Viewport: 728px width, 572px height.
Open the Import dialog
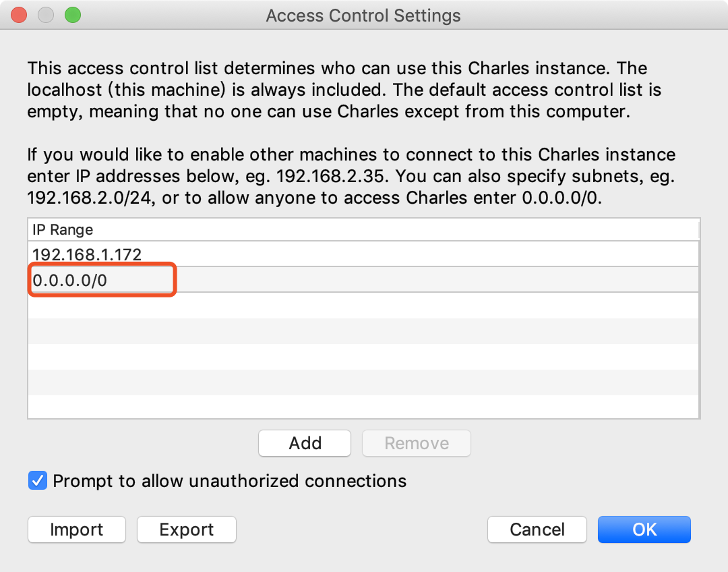click(77, 530)
